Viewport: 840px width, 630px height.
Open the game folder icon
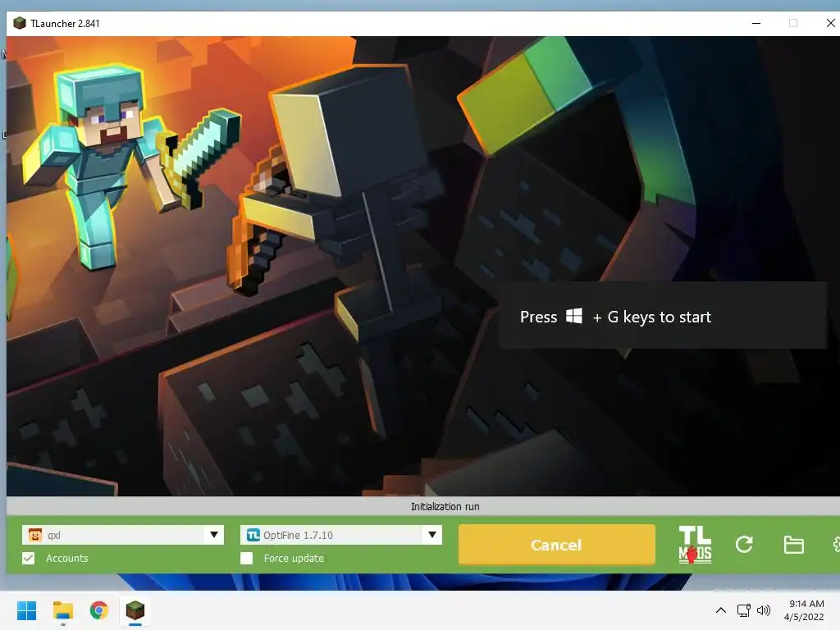(793, 545)
